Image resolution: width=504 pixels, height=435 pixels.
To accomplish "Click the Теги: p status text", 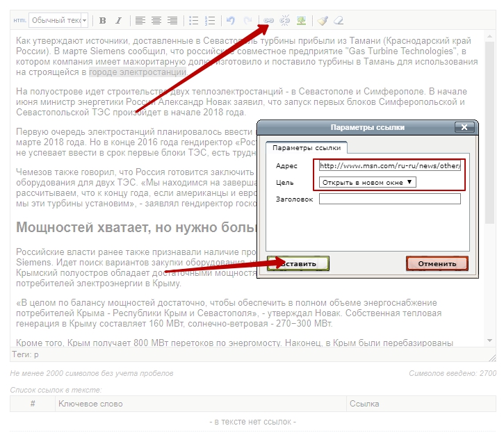I will tap(25, 354).
